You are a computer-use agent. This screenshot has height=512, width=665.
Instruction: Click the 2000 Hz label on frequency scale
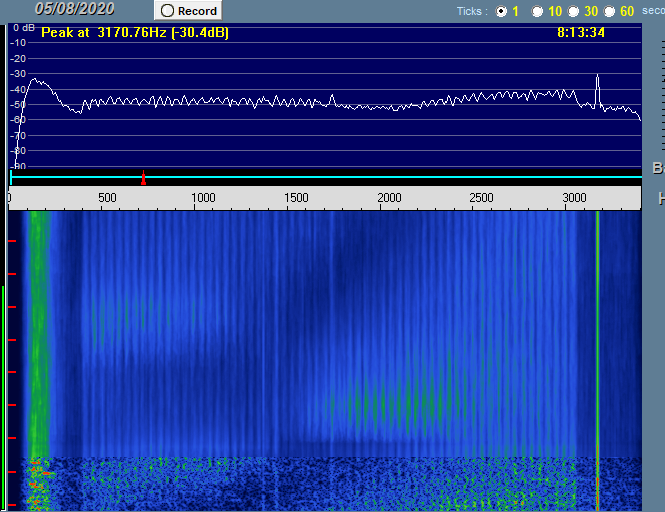click(x=389, y=198)
